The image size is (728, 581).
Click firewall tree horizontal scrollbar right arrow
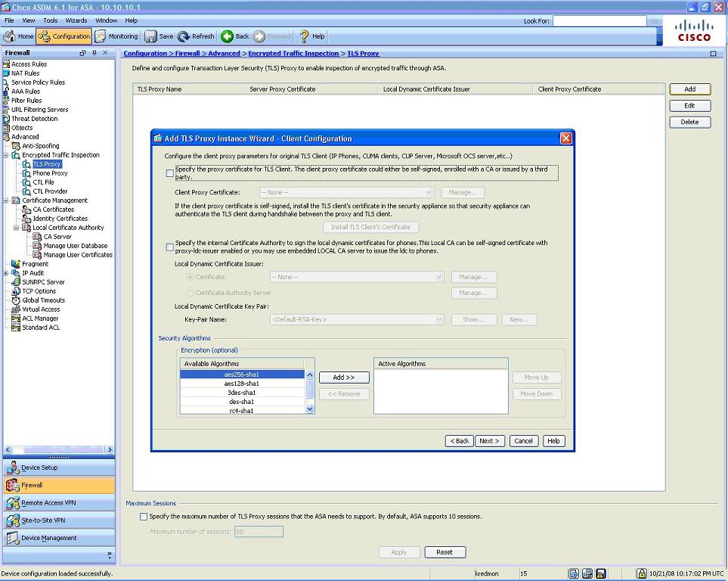(110, 449)
